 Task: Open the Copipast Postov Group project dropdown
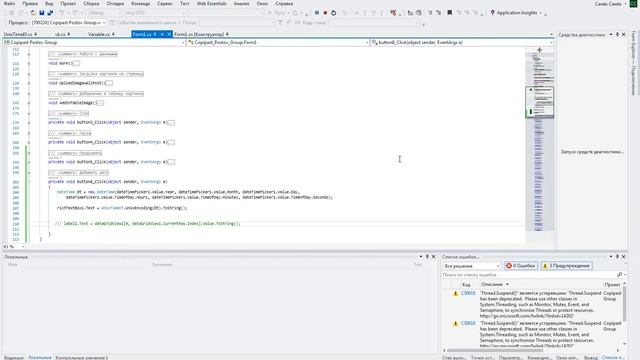tap(94, 42)
